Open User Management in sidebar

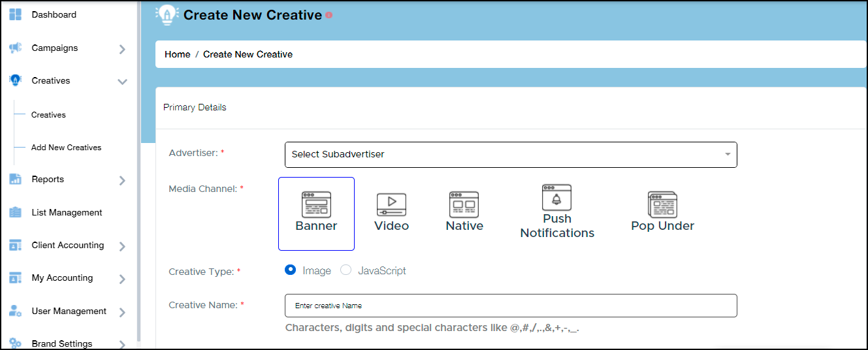(x=69, y=311)
